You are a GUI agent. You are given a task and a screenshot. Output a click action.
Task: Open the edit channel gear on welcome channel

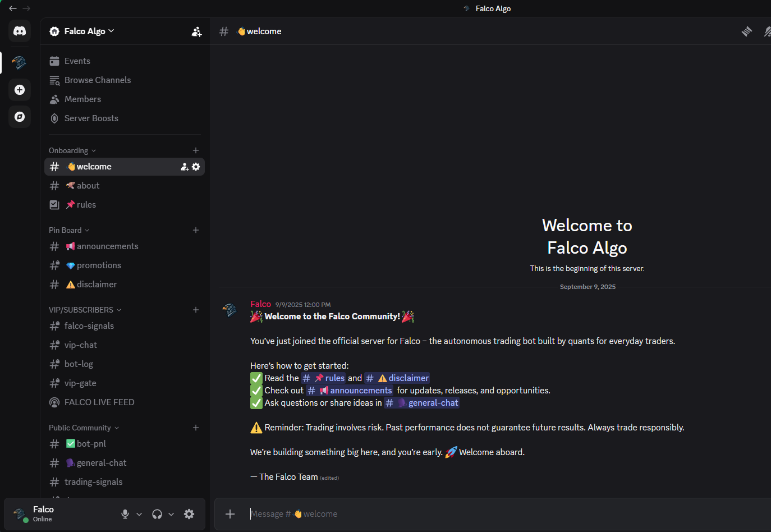[196, 167]
